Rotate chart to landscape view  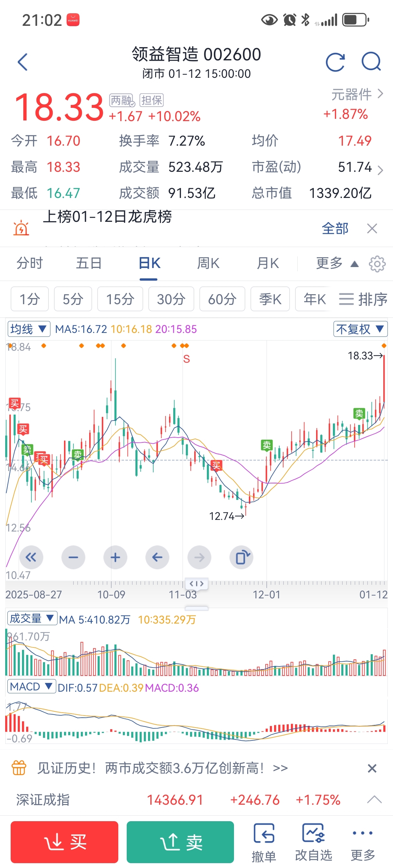241,557
